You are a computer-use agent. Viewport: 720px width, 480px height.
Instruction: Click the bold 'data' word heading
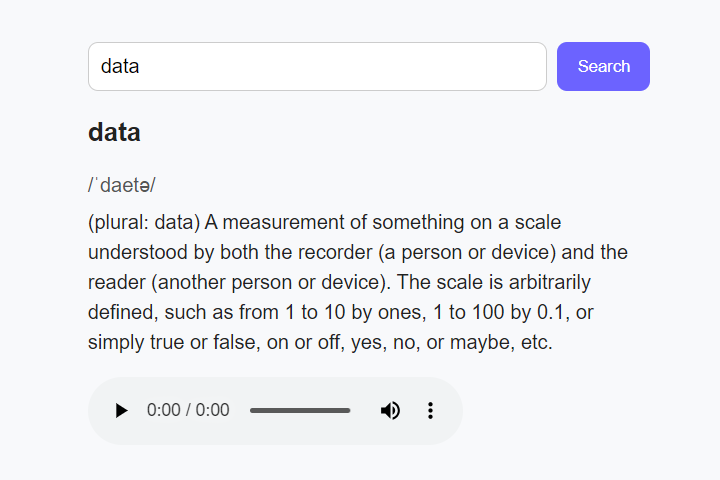[114, 132]
